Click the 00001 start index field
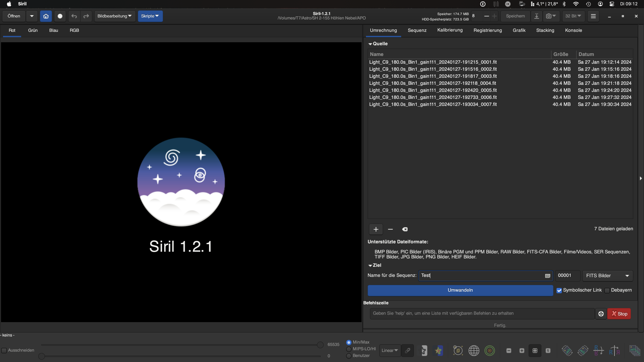 click(568, 276)
